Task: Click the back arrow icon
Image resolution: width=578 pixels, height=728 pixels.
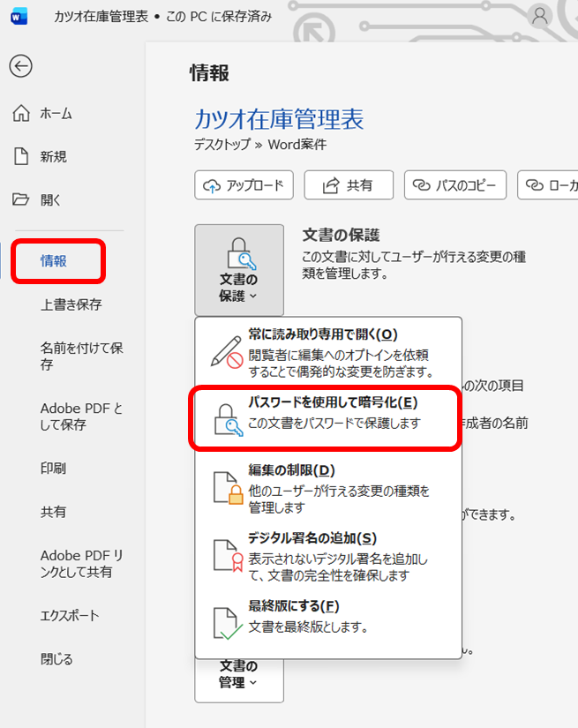Action: click(x=20, y=66)
